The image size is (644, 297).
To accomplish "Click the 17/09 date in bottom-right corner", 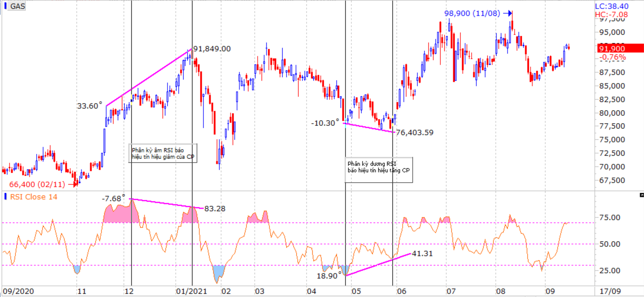I will pyautogui.click(x=610, y=291).
